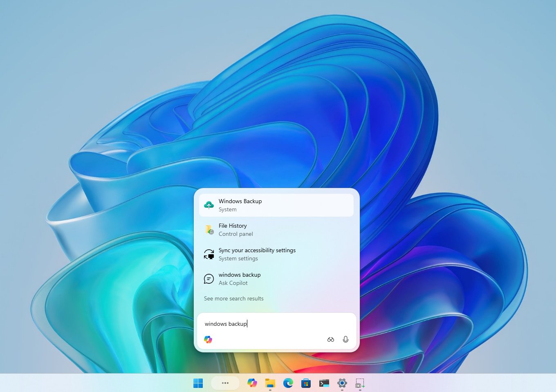Open Settings gear on the taskbar
The image size is (556, 392).
click(x=342, y=383)
